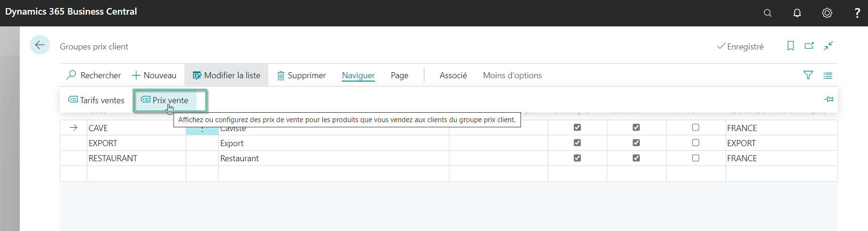Image resolution: width=868 pixels, height=231 pixels.
Task: Click EXPORT value in last column
Action: pyautogui.click(x=741, y=143)
